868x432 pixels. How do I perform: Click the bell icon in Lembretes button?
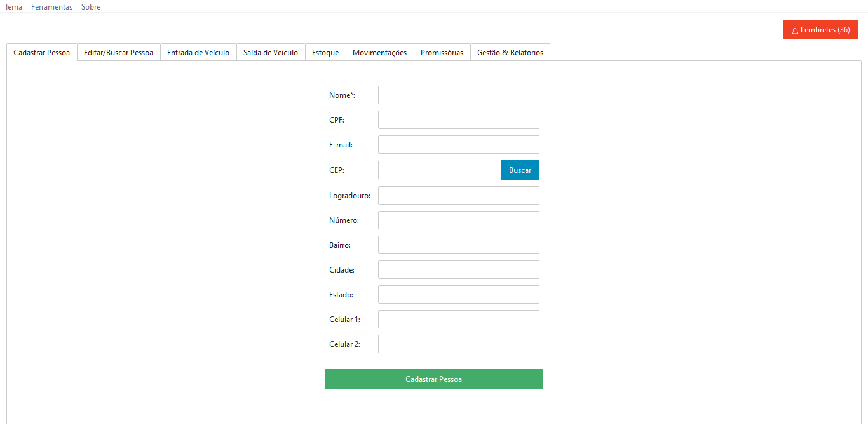pyautogui.click(x=795, y=30)
